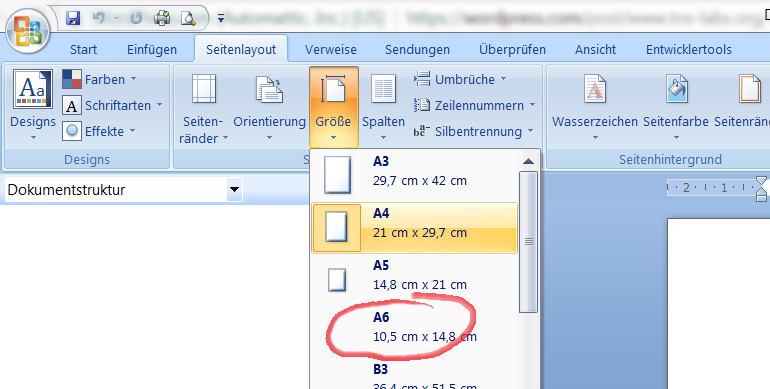Choose A5 paper size
This screenshot has width=770, height=389.
click(414, 279)
